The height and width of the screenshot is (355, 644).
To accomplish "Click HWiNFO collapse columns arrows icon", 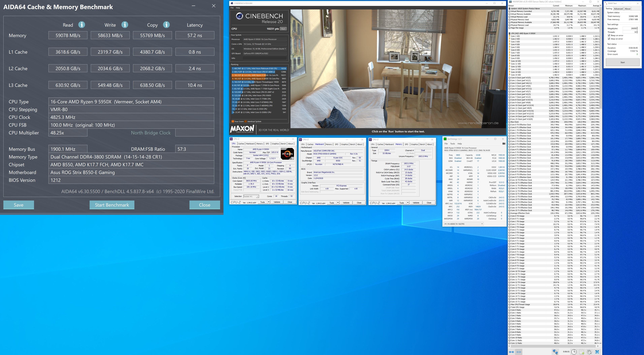I will (519, 352).
